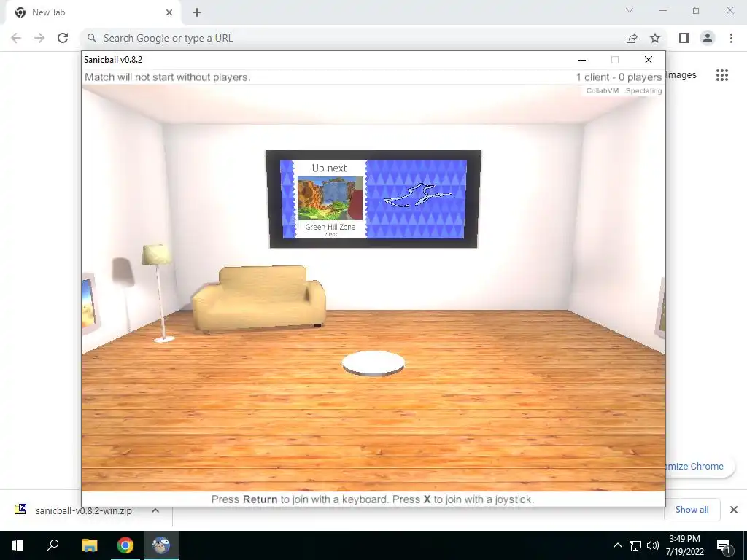Close the downloads bar
Viewport: 747px width, 560px height.
tap(734, 510)
